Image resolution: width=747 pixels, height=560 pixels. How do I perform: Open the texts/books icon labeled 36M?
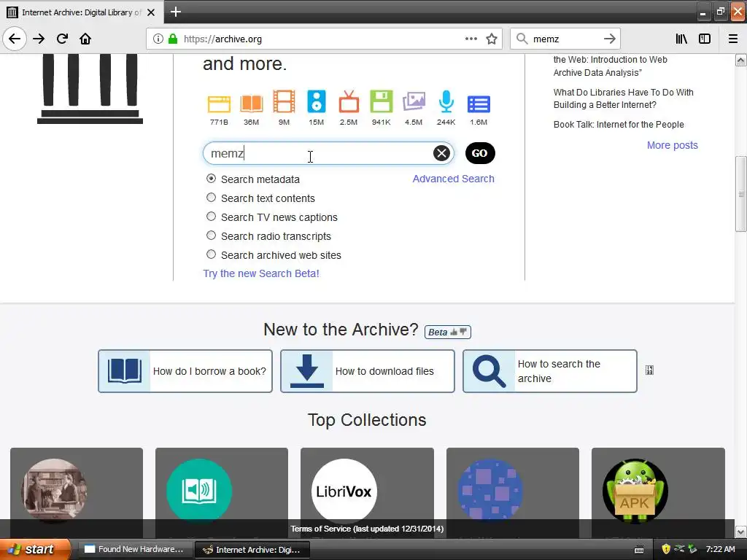pyautogui.click(x=251, y=104)
